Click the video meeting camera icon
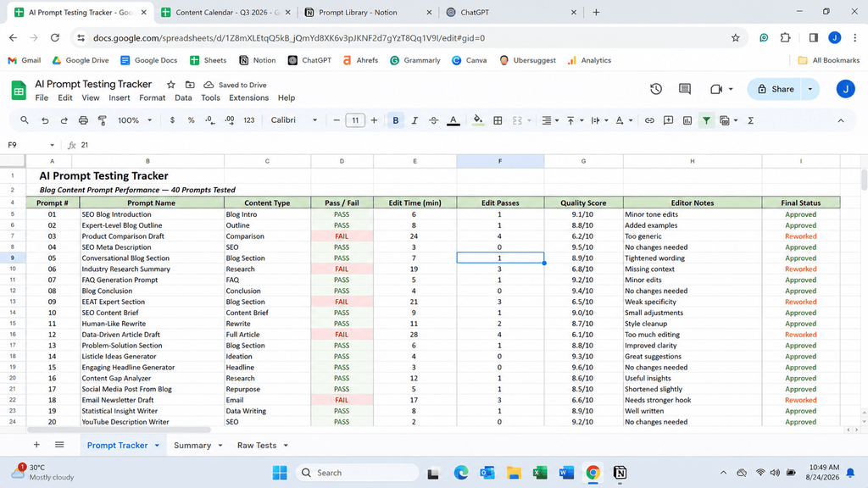The width and height of the screenshot is (868, 488). click(x=716, y=89)
